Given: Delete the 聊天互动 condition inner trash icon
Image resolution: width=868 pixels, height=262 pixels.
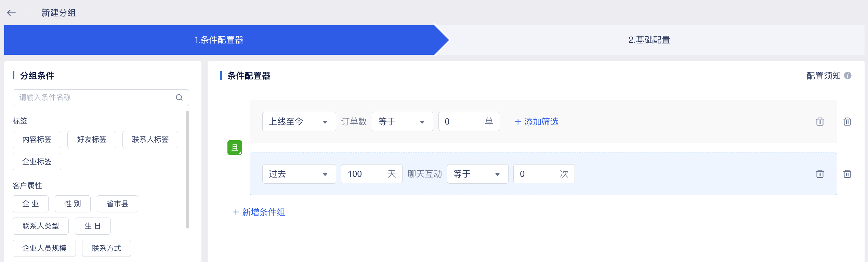Looking at the screenshot, I should tap(820, 174).
